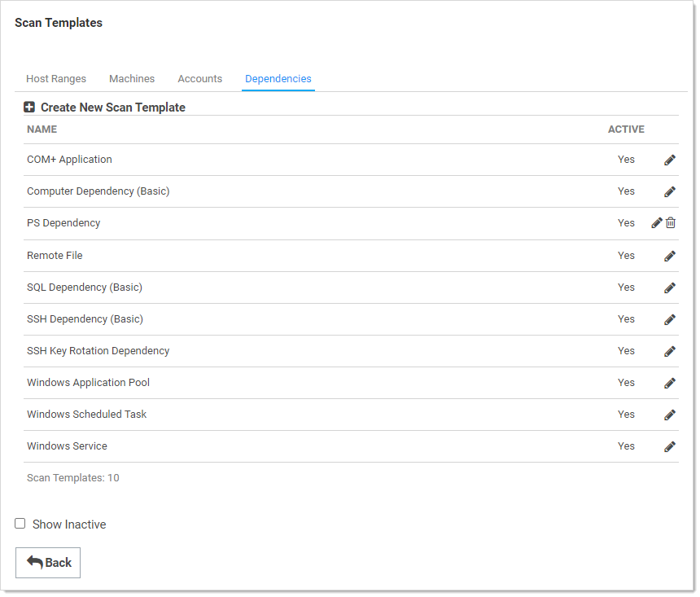
Task: Click edit icon for Remote File
Action: [x=670, y=256]
